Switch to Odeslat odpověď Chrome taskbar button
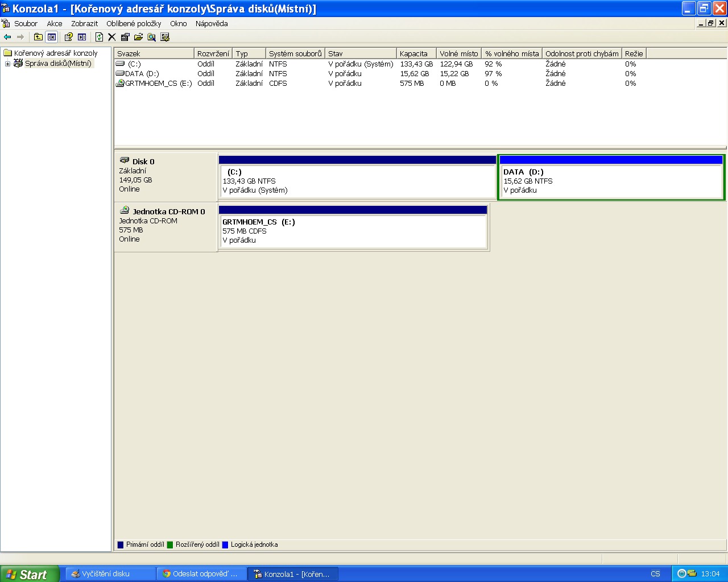 pos(202,574)
